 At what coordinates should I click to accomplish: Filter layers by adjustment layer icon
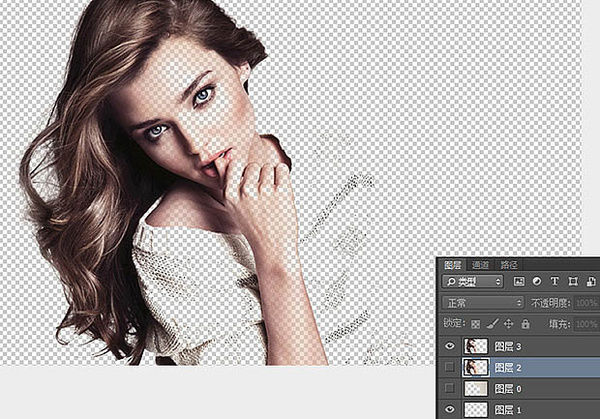[x=536, y=283]
